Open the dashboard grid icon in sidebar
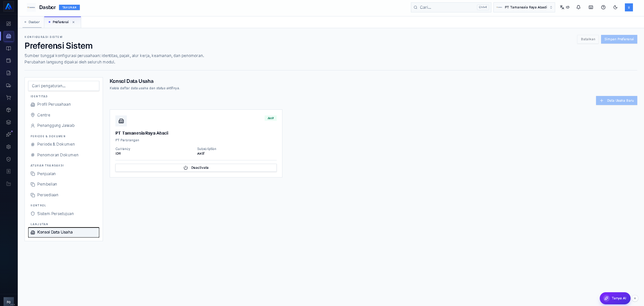The height and width of the screenshot is (306, 644). 9,24
